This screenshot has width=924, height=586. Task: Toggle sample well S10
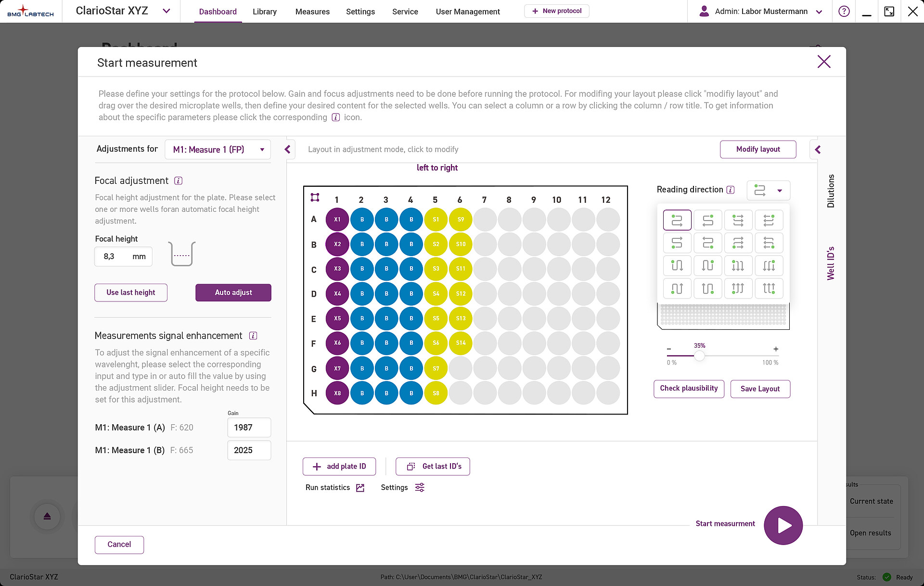(461, 244)
